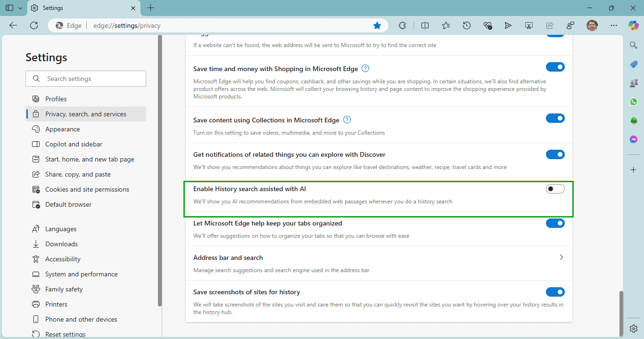The height and width of the screenshot is (339, 644).
Task: Open Appearance settings section
Action: (86, 129)
